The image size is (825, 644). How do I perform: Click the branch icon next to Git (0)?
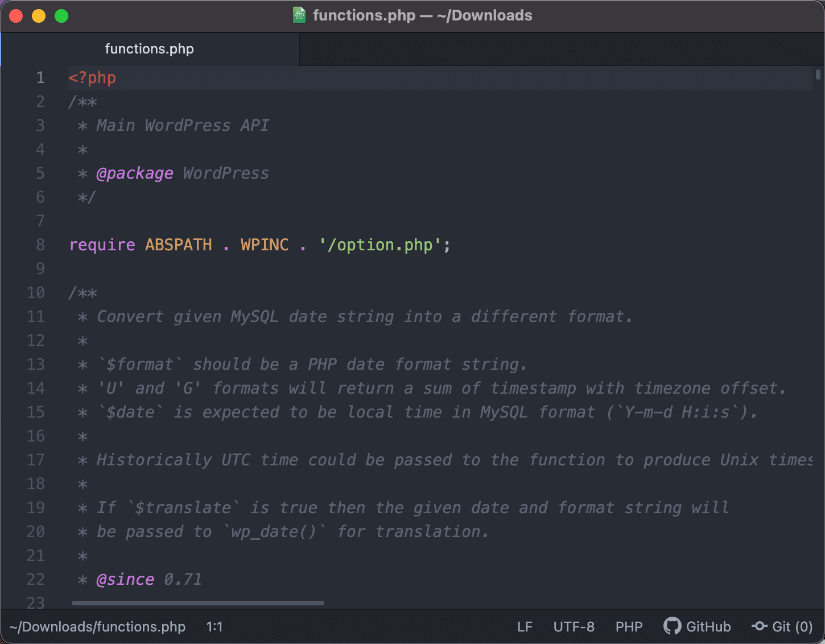click(760, 626)
